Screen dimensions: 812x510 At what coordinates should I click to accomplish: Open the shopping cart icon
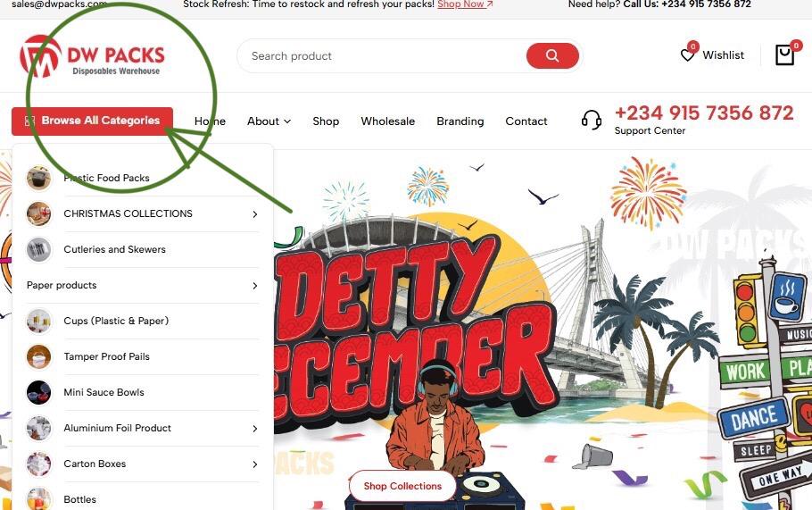click(x=784, y=54)
